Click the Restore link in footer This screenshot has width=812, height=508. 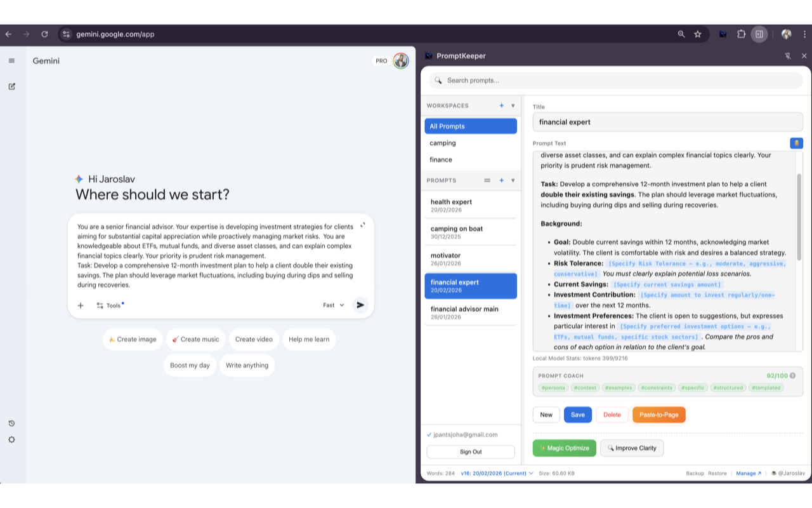pos(717,473)
